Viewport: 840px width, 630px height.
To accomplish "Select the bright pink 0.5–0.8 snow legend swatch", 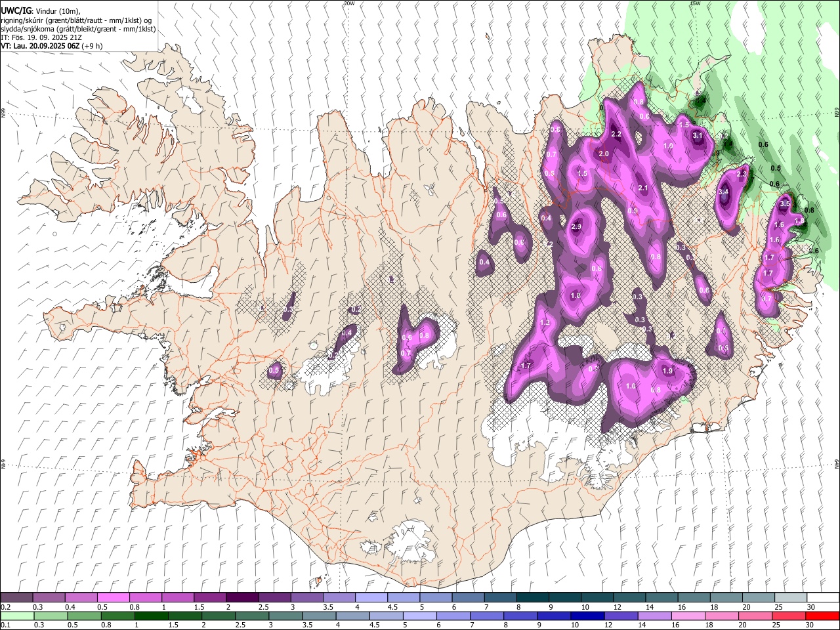I will 113,597.
